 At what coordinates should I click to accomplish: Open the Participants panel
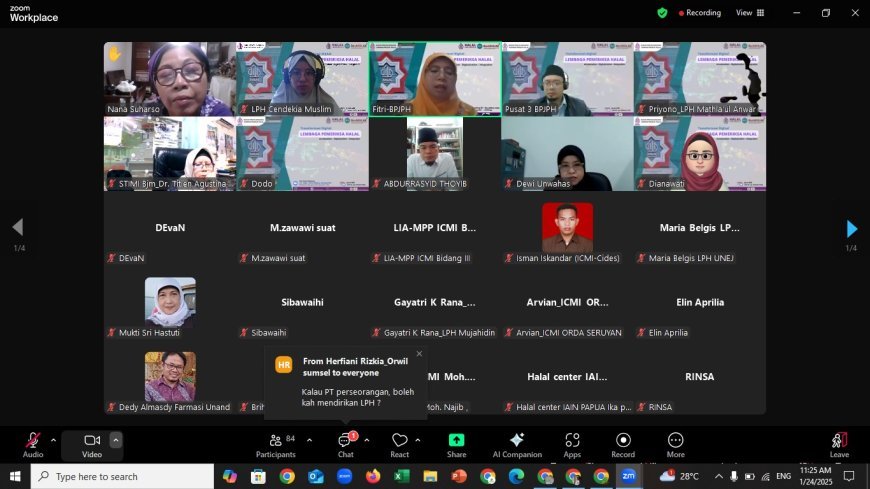[x=276, y=445]
